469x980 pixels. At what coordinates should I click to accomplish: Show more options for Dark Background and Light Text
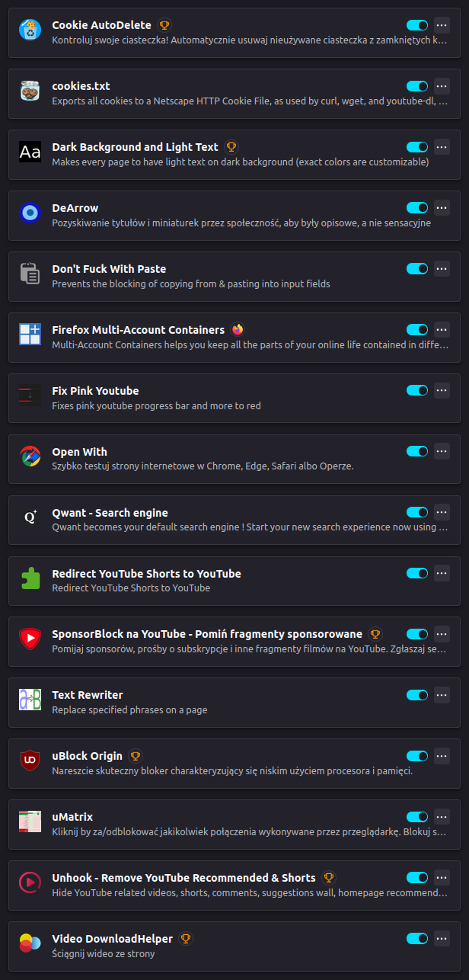tap(442, 147)
